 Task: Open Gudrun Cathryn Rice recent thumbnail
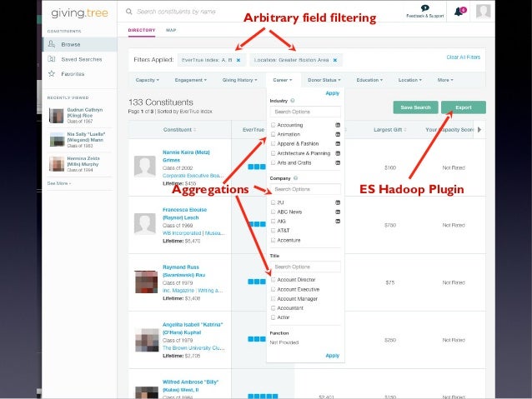point(57,116)
